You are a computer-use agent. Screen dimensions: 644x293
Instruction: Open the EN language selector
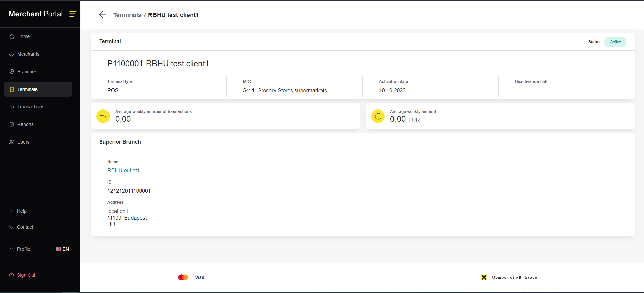coord(63,249)
